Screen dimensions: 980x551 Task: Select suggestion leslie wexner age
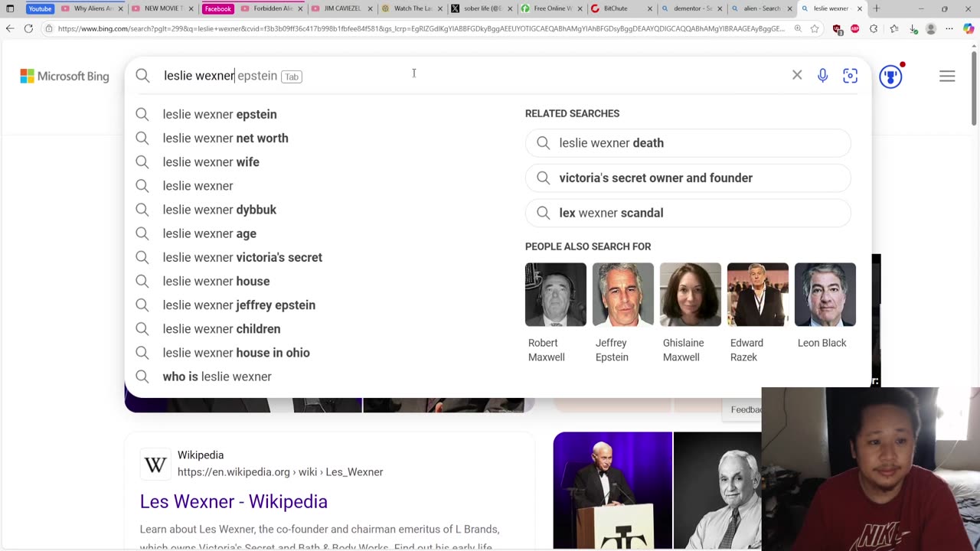[209, 233]
